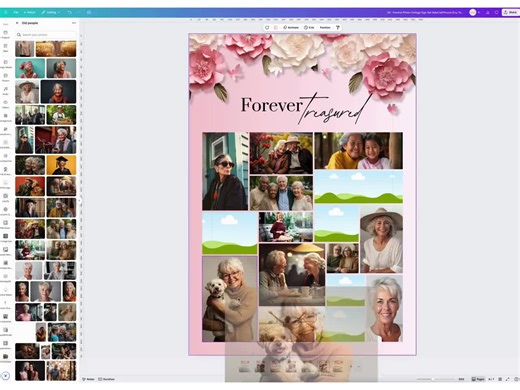Open the hamburger main menu icon
The height and width of the screenshot is (390, 520).
(5, 12)
